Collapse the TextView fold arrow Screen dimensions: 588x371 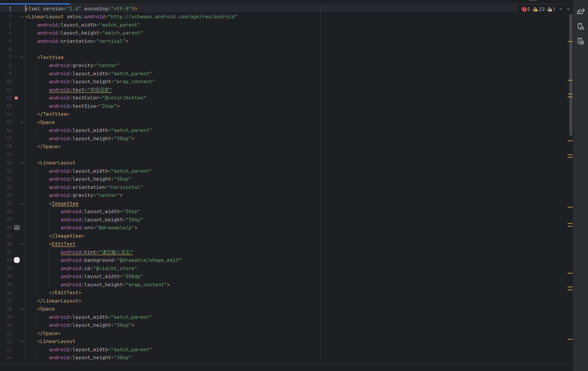tap(22, 58)
